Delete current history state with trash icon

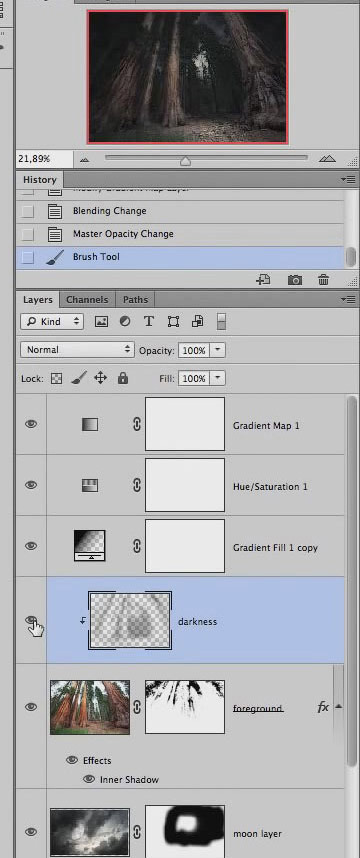coord(323,280)
